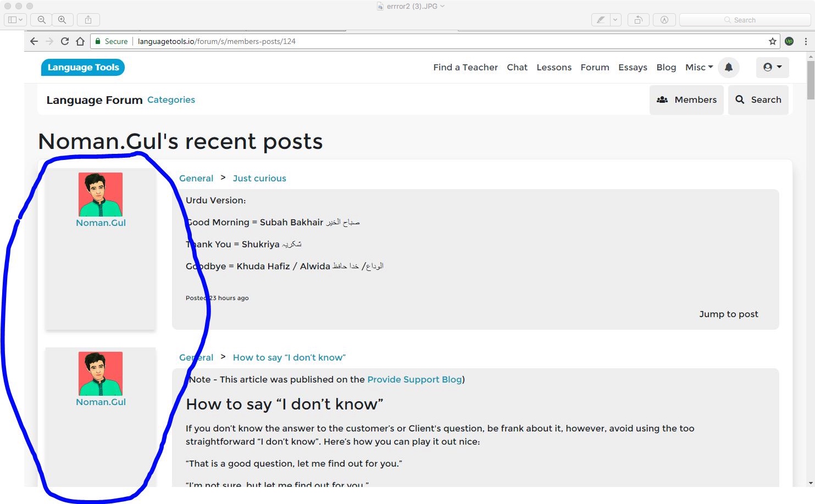Open the Provide Support Blog link
This screenshot has width=815, height=504.
pos(414,379)
